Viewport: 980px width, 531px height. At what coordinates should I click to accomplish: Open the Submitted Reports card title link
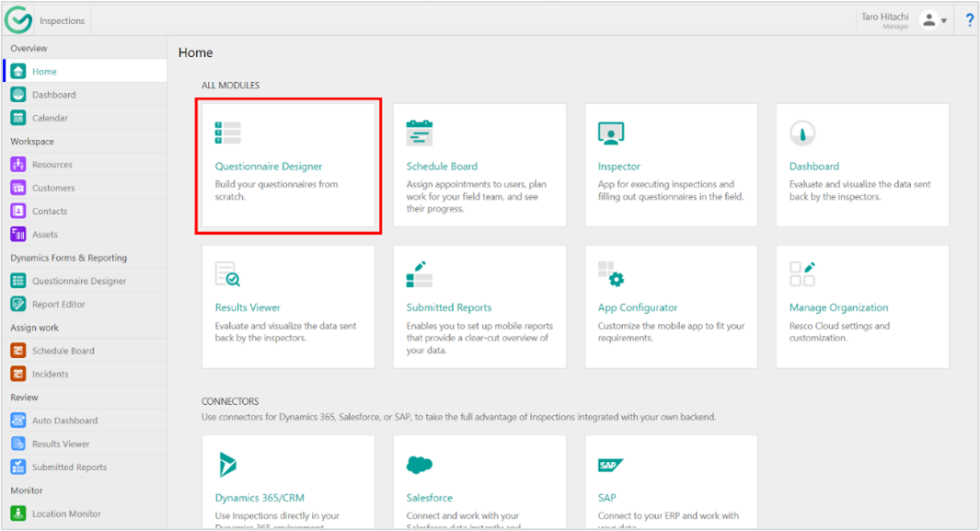449,307
